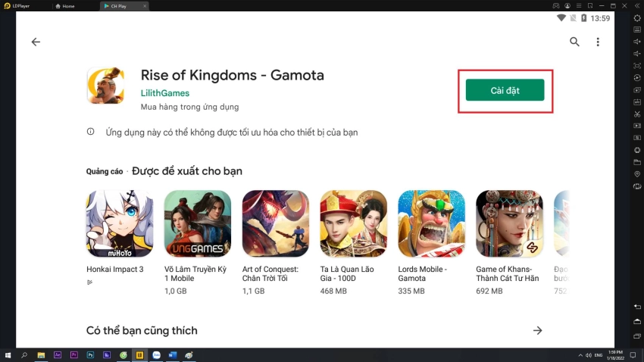Click the volume down sidebar icon
The image size is (644, 362).
(x=637, y=54)
